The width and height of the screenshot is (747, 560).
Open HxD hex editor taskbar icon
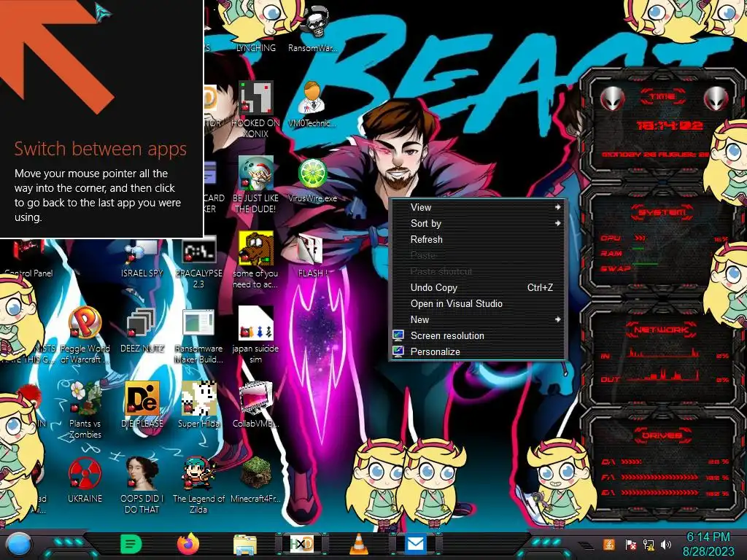pyautogui.click(x=302, y=544)
